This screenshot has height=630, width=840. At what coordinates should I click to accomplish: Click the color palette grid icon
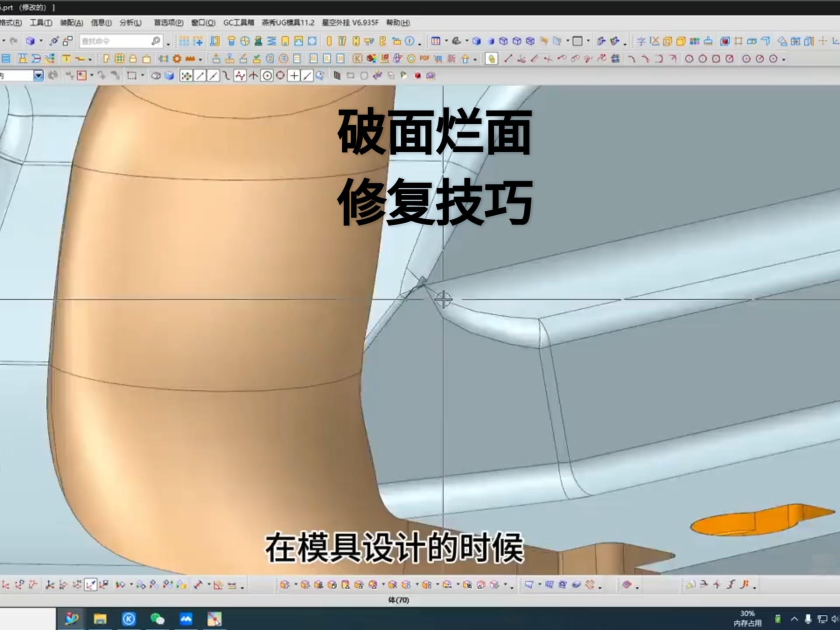coord(694,41)
